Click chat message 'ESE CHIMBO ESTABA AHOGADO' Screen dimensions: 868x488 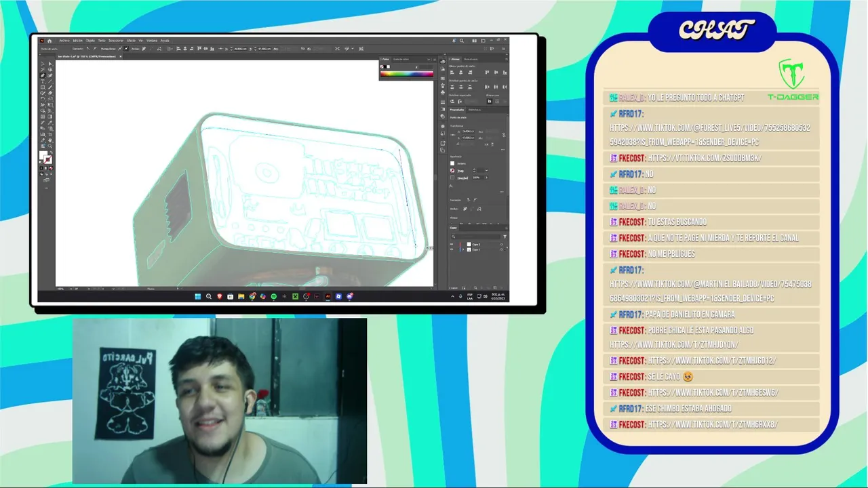[x=688, y=409]
